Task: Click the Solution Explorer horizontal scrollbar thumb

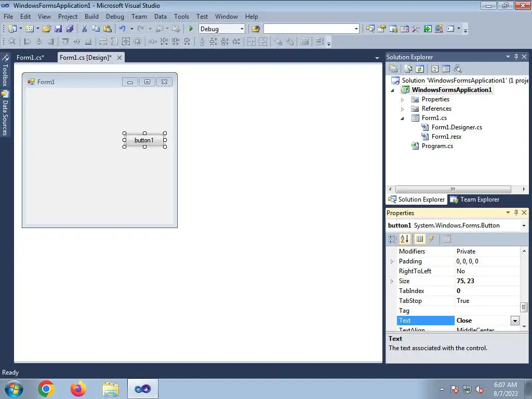Action: coord(453,189)
